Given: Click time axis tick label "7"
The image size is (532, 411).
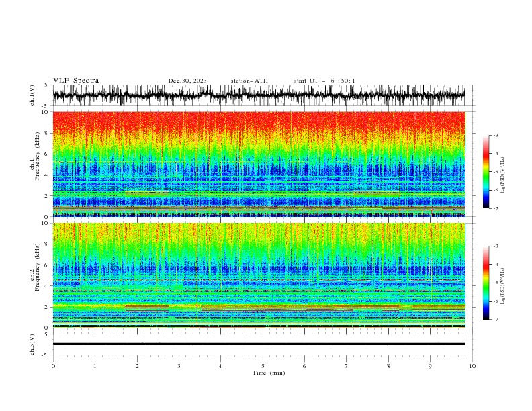Looking at the screenshot, I should pyautogui.click(x=347, y=366).
